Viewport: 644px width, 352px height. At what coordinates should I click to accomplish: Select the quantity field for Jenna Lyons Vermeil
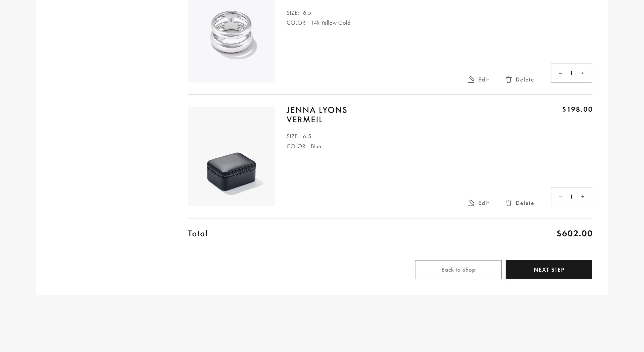point(572,197)
